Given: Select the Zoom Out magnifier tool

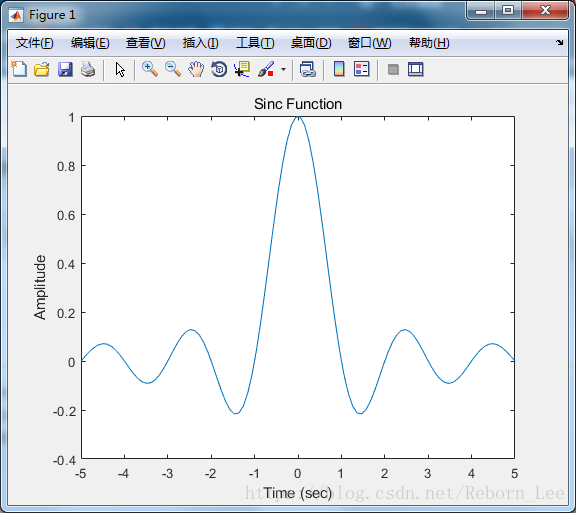Looking at the screenshot, I should (x=173, y=69).
